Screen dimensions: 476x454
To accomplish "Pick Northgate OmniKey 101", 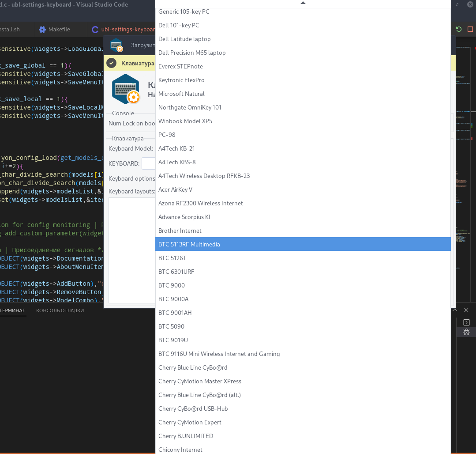I will (303, 107).
